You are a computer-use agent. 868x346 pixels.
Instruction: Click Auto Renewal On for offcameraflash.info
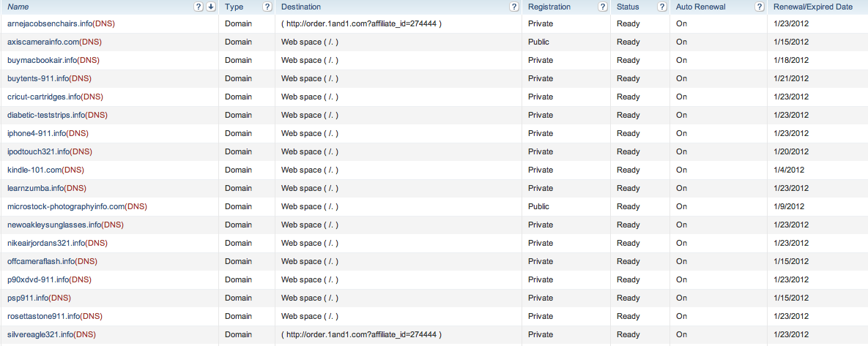click(681, 261)
